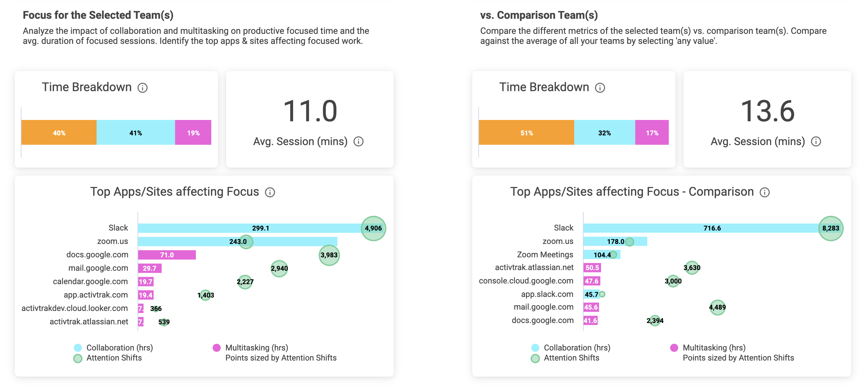Open info icon for Top Apps/Sites Comparison chart
868x386 pixels.
(765, 192)
